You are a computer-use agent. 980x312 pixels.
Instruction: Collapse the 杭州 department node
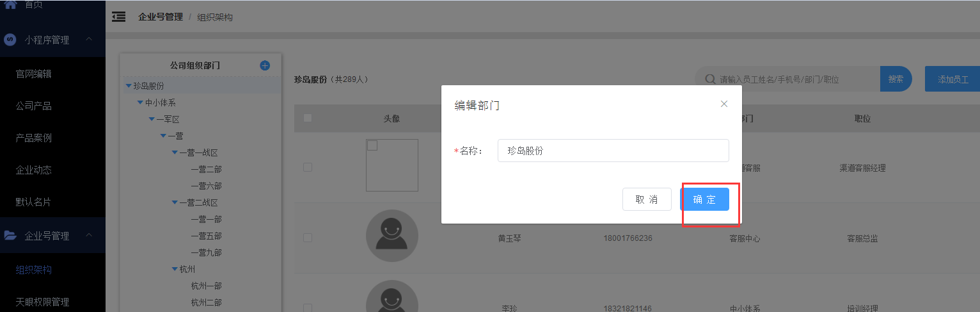tap(175, 269)
